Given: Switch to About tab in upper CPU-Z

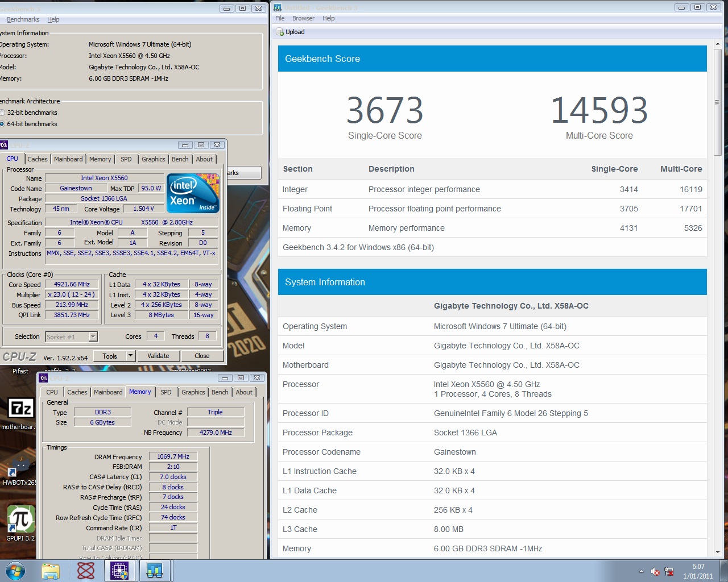Looking at the screenshot, I should pyautogui.click(x=204, y=159).
